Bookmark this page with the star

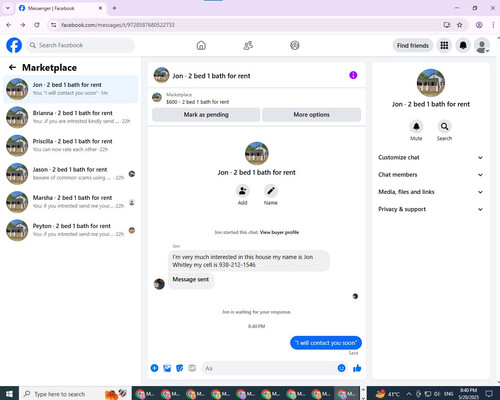tap(460, 25)
